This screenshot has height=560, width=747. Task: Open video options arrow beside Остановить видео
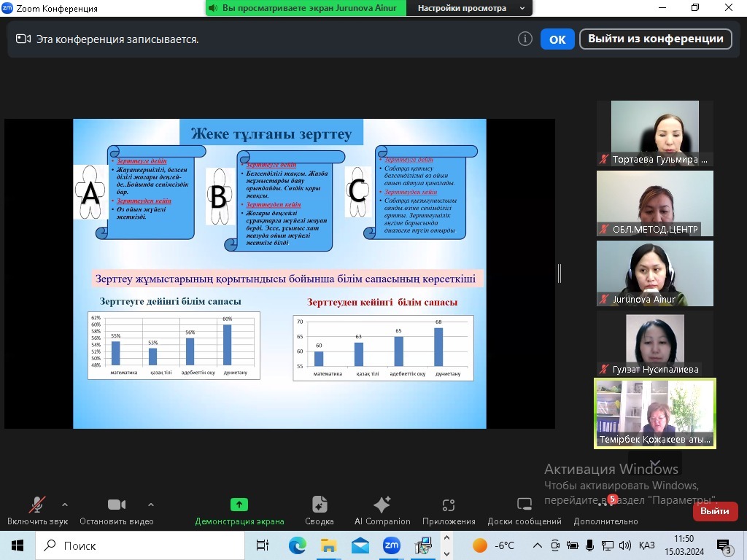pyautogui.click(x=150, y=505)
